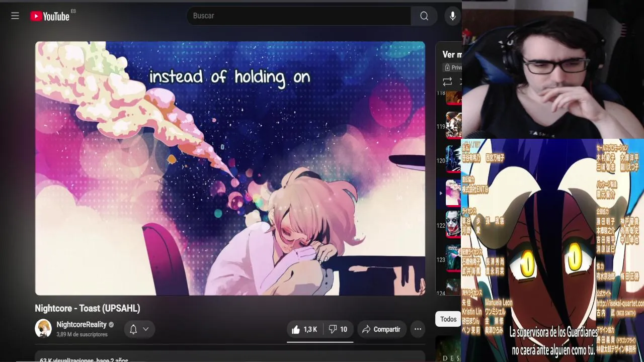This screenshot has height=362, width=644.
Task: Select playlist video number 120
Action: (453, 159)
